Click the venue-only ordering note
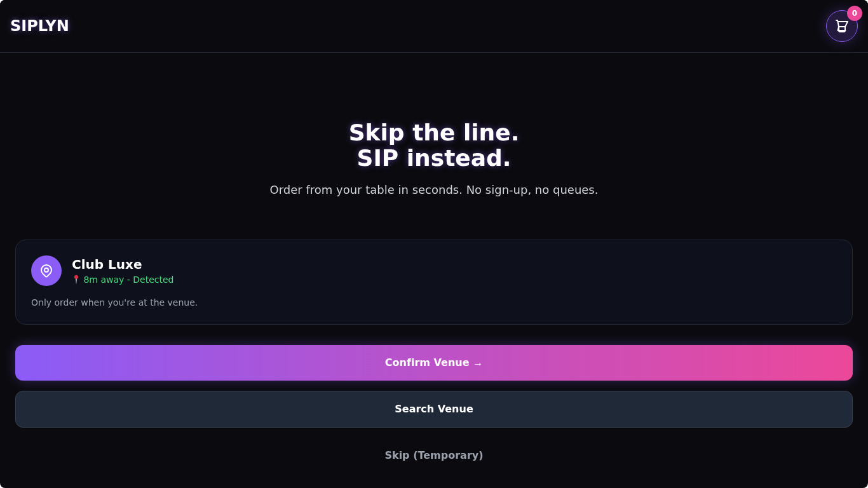 click(x=114, y=302)
